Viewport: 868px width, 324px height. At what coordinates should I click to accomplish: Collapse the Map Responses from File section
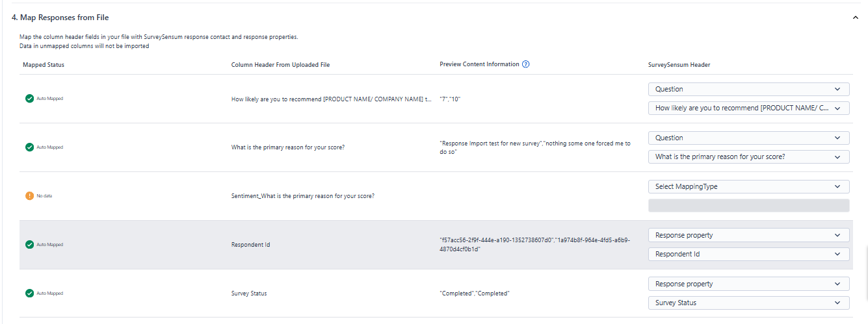855,18
